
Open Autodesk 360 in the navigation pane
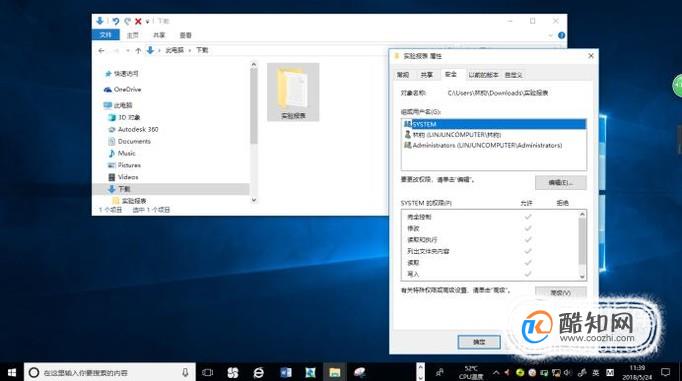coord(138,129)
